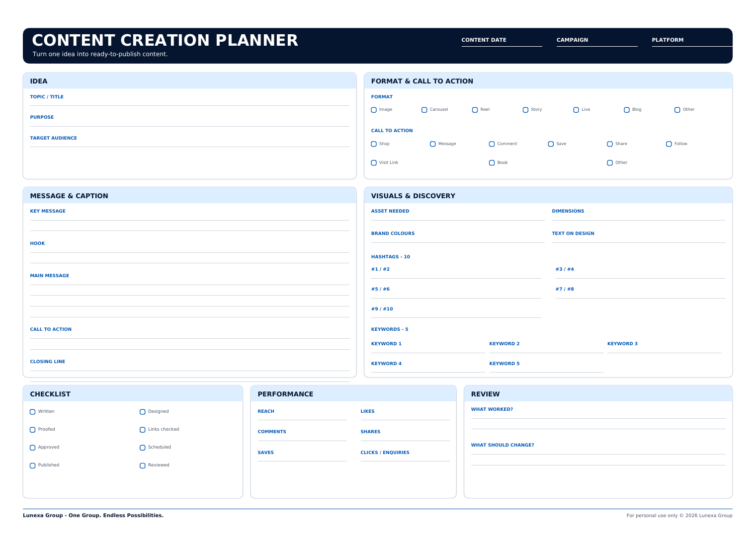This screenshot has width=756, height=534.
Task: Tick the Visit Link checkbox
Action: [374, 163]
